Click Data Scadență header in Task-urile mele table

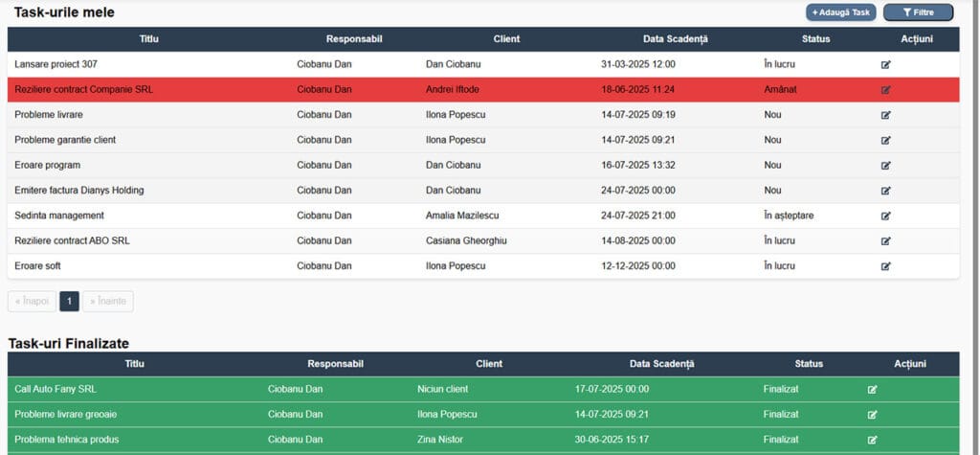(676, 39)
